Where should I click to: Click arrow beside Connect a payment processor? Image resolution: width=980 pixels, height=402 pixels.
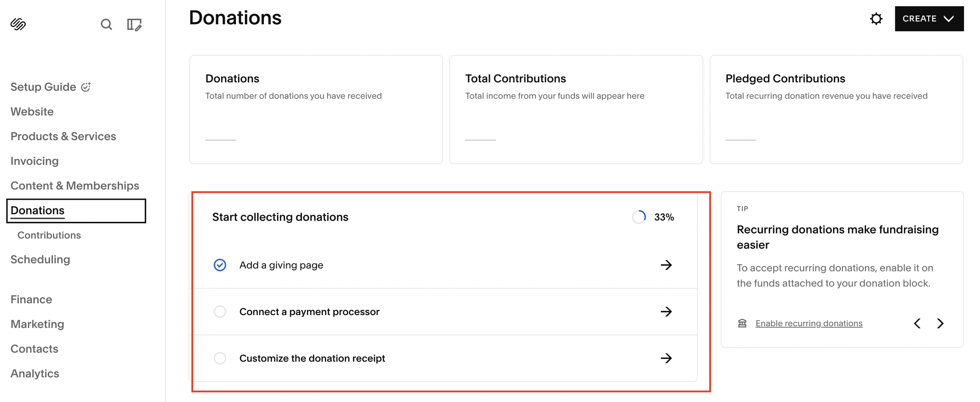coord(666,312)
